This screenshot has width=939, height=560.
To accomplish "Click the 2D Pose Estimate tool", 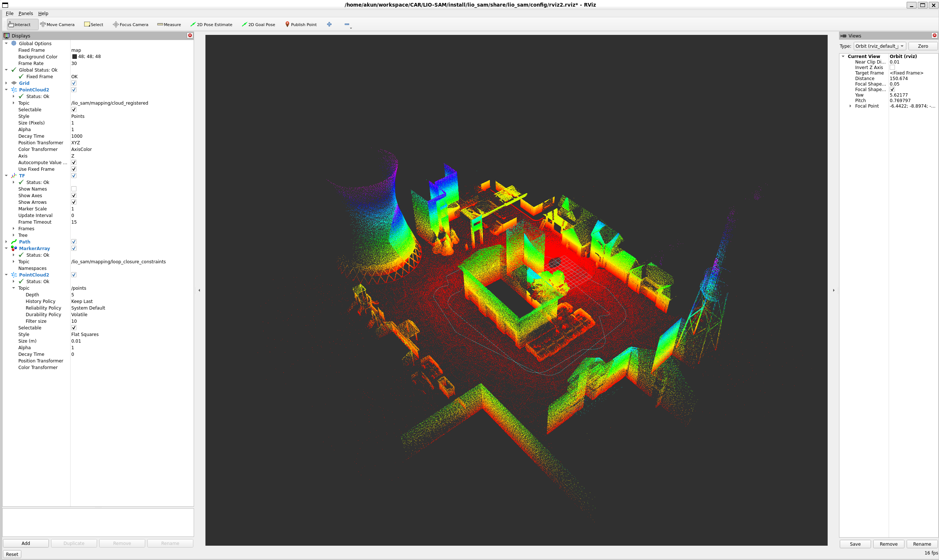I will (211, 25).
